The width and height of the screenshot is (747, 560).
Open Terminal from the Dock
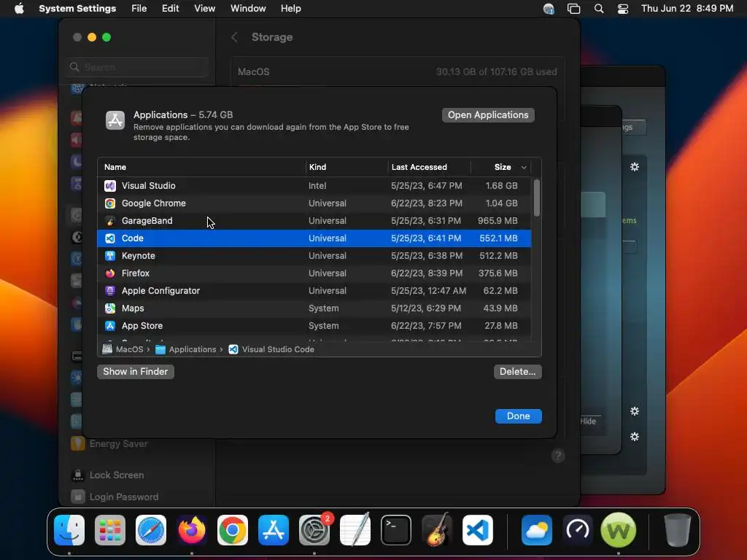coord(396,530)
